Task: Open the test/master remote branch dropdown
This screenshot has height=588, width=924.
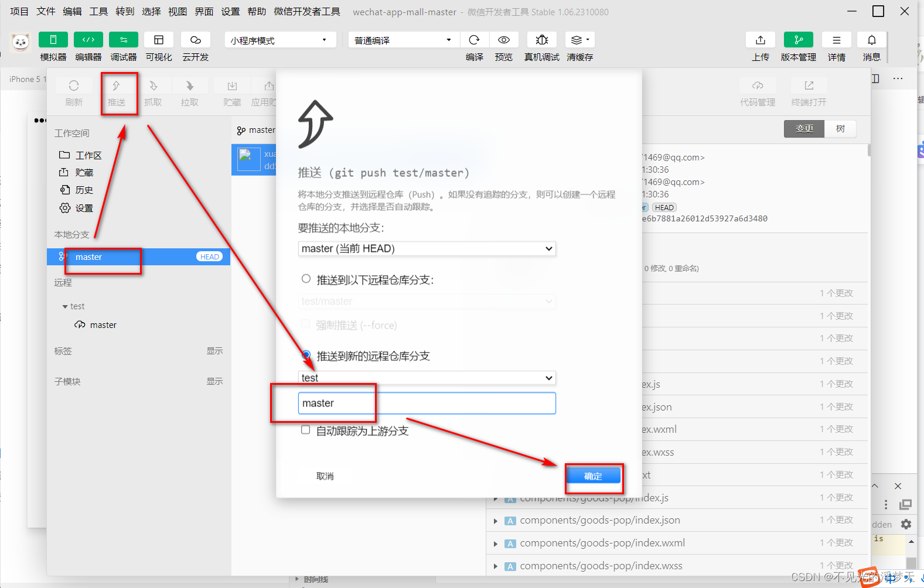Action: coord(427,301)
